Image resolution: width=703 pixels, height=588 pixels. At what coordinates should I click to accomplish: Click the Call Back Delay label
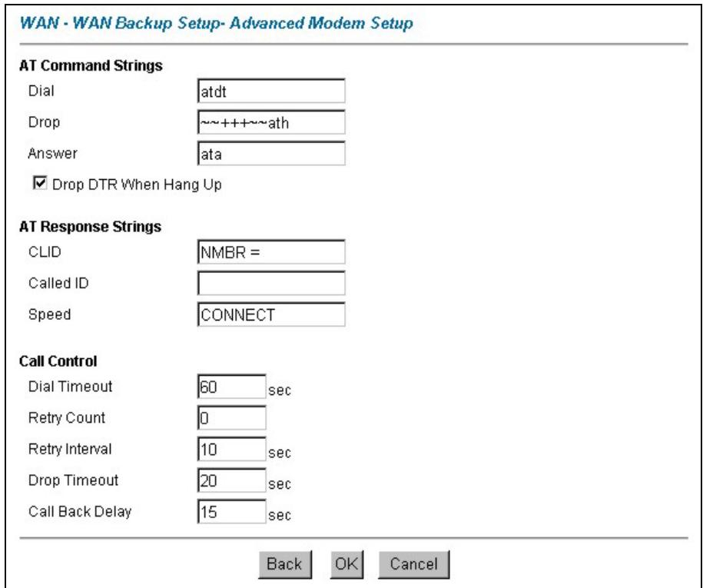pos(80,511)
